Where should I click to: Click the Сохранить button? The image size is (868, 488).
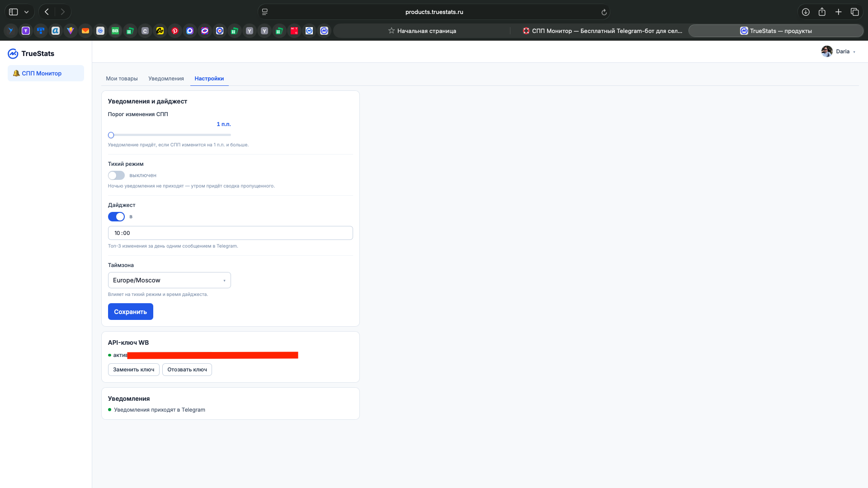[131, 312]
